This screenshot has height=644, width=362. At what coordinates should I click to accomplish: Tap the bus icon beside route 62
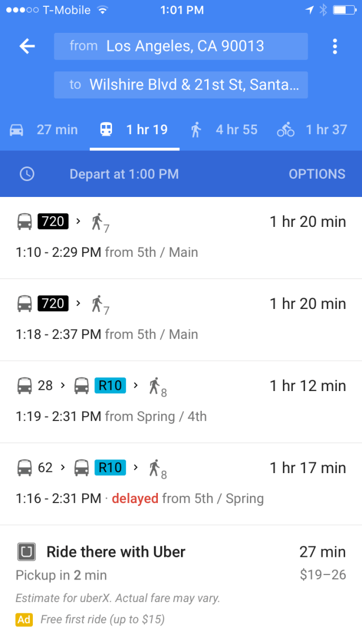click(x=24, y=468)
